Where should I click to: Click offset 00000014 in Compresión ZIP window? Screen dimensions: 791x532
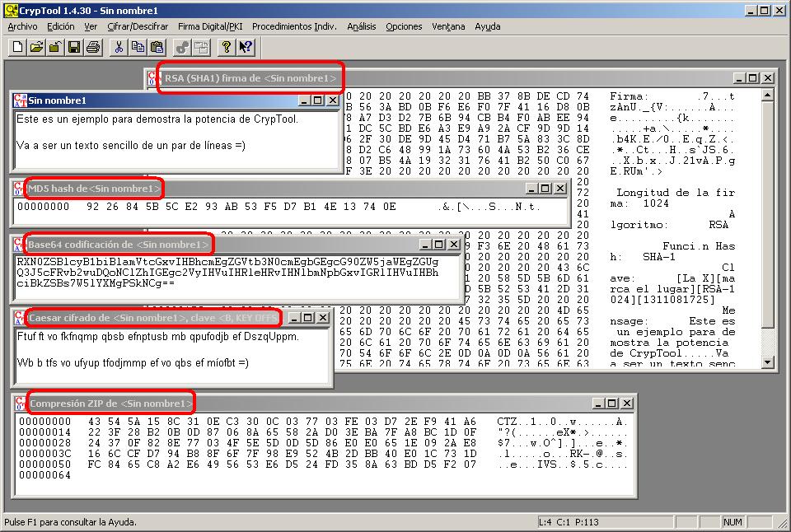(x=44, y=432)
